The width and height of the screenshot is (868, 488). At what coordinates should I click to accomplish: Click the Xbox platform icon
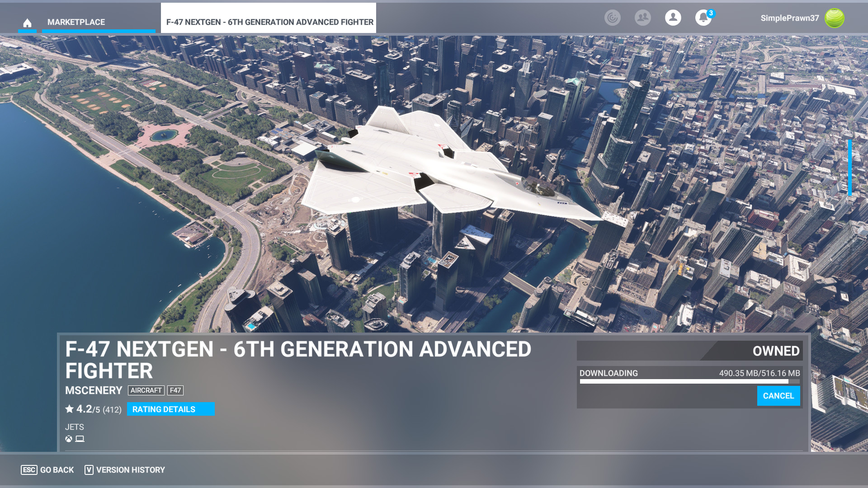point(69,439)
